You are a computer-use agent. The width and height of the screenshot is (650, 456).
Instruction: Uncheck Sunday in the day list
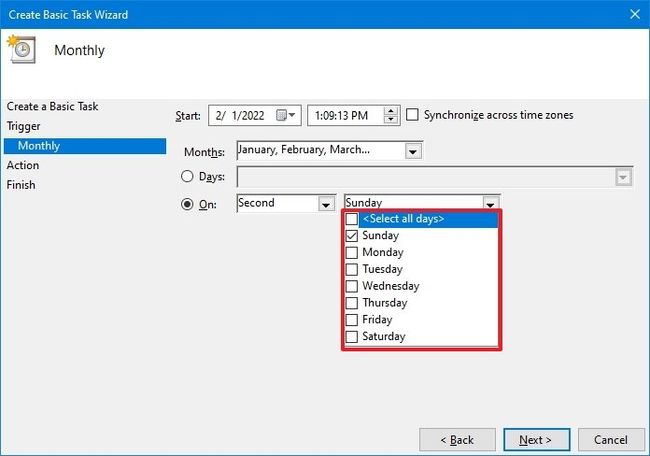pyautogui.click(x=351, y=236)
